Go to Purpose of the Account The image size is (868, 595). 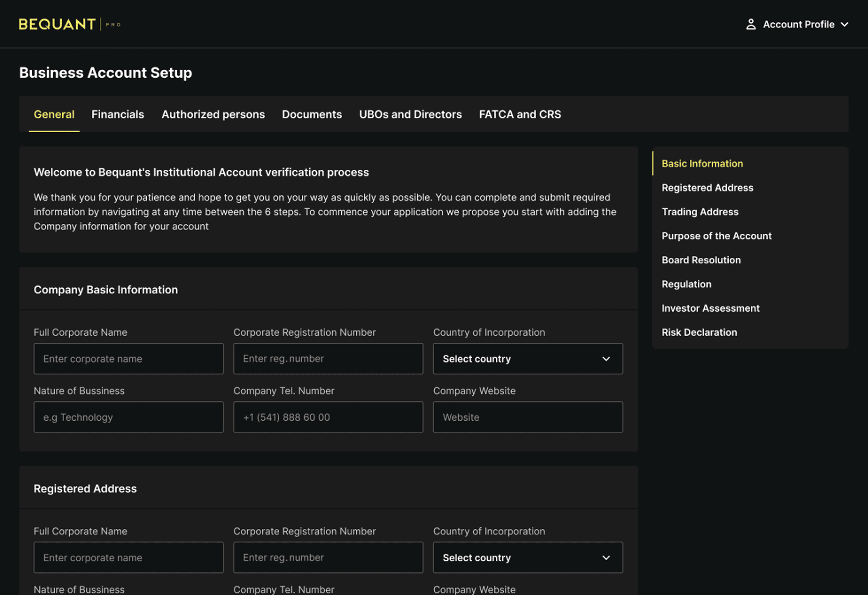[x=716, y=236]
